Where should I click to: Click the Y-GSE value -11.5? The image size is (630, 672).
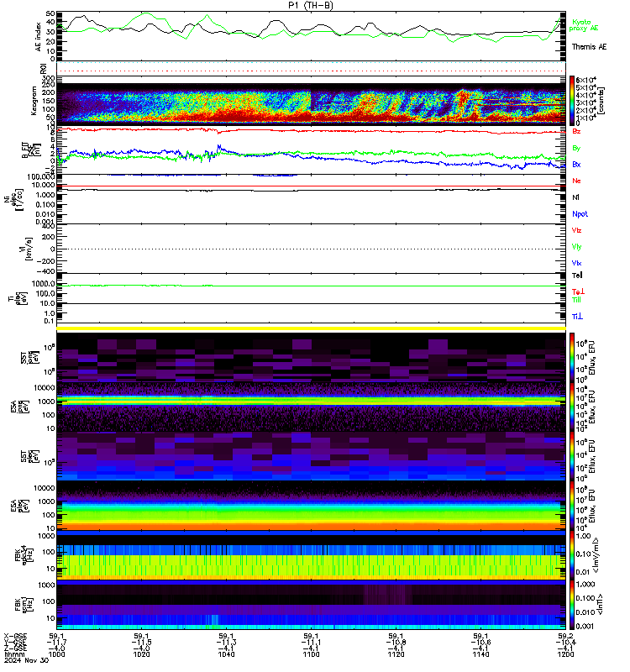pos(141,643)
